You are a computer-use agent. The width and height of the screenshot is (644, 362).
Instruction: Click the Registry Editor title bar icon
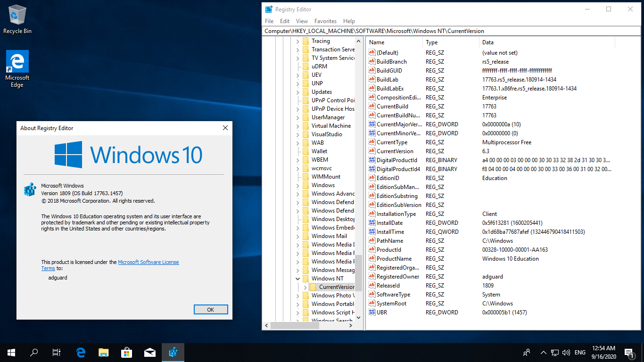(269, 9)
